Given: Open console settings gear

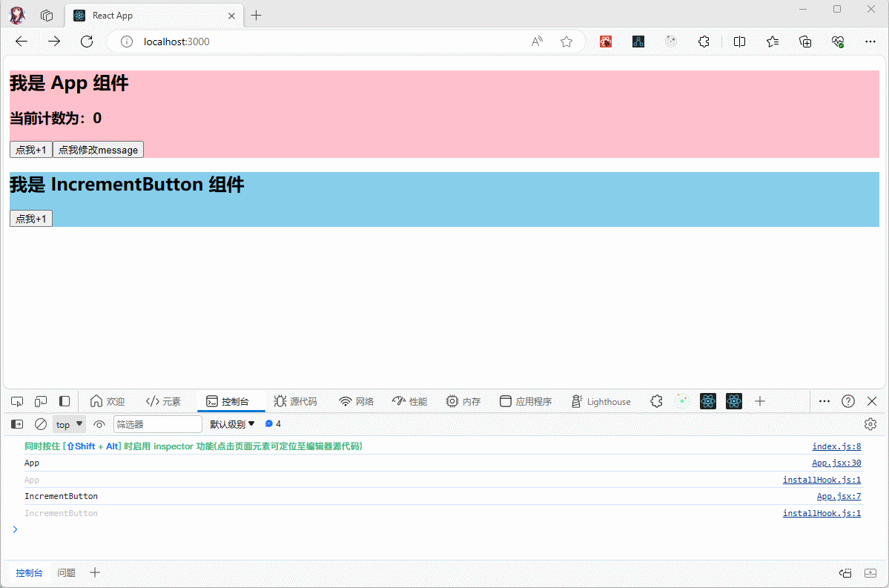Looking at the screenshot, I should point(870,424).
